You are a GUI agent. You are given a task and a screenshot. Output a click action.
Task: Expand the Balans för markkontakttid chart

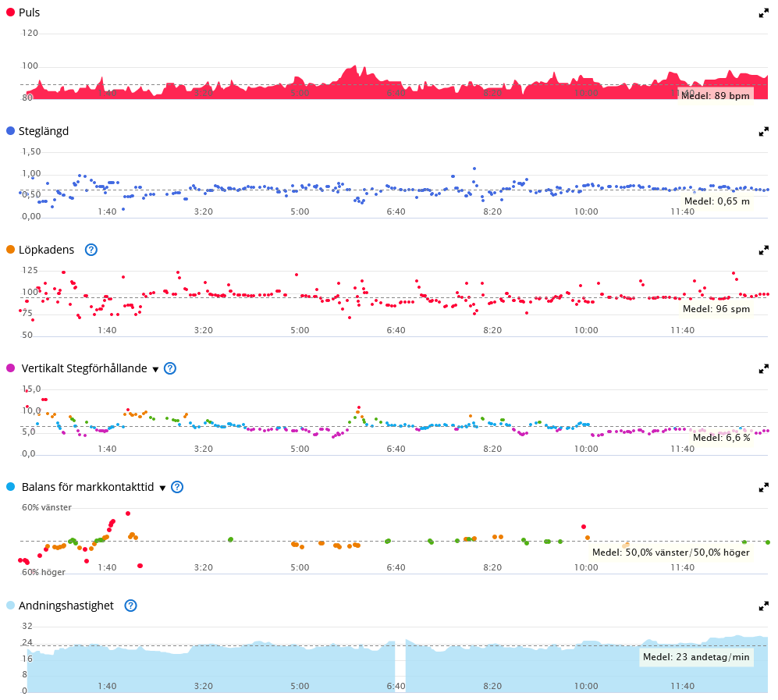(x=764, y=488)
